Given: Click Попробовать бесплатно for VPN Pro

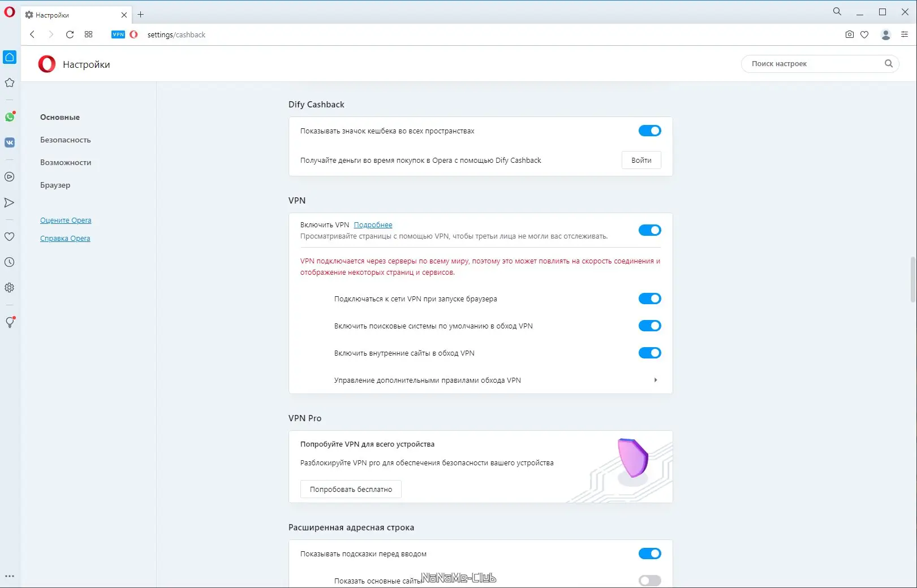Looking at the screenshot, I should pyautogui.click(x=351, y=489).
